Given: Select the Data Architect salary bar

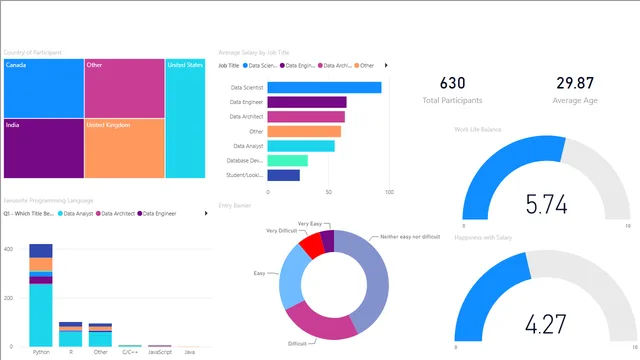Looking at the screenshot, I should pos(306,117).
